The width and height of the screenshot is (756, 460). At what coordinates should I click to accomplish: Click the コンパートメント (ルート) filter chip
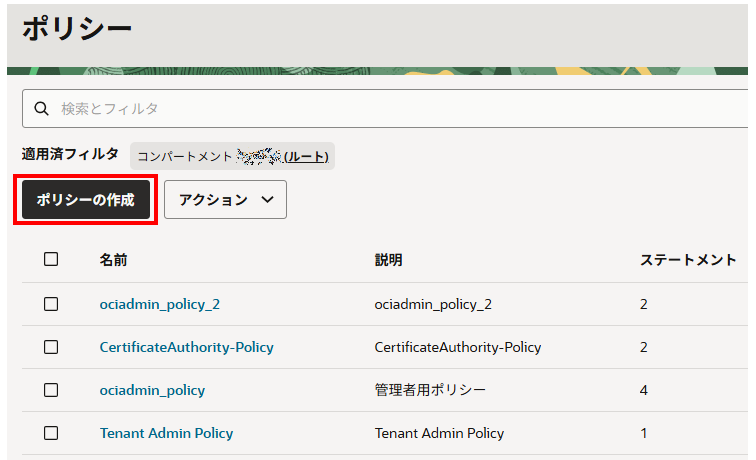pyautogui.click(x=232, y=156)
